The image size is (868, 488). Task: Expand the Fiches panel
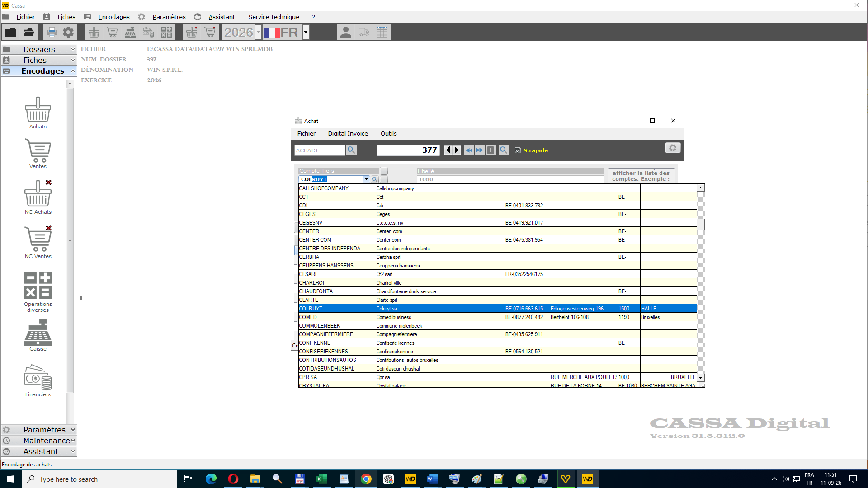39,60
